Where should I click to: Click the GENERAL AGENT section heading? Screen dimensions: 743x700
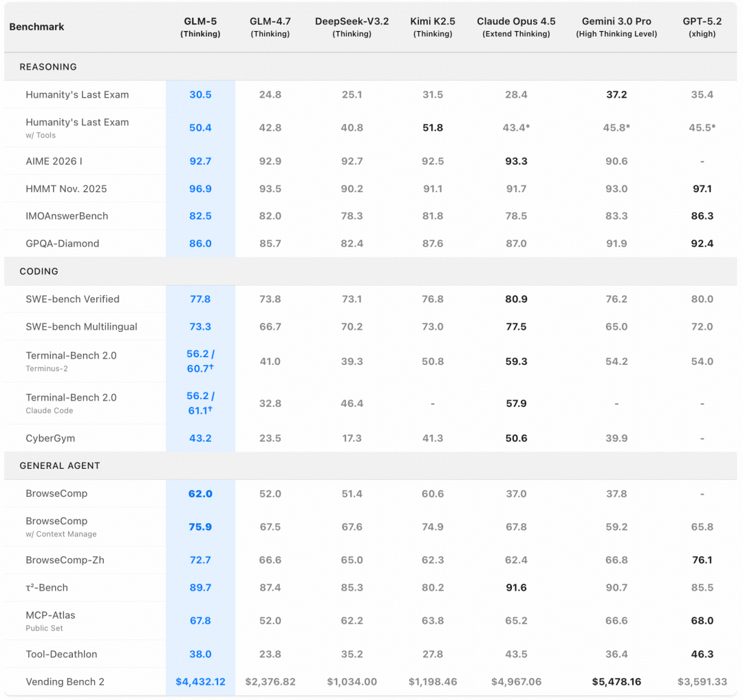pyautogui.click(x=60, y=465)
